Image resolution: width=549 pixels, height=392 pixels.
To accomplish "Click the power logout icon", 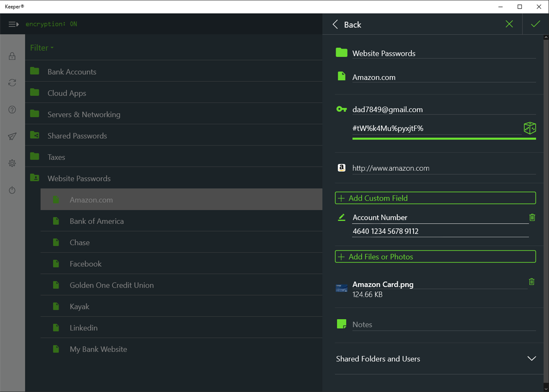I will point(12,190).
